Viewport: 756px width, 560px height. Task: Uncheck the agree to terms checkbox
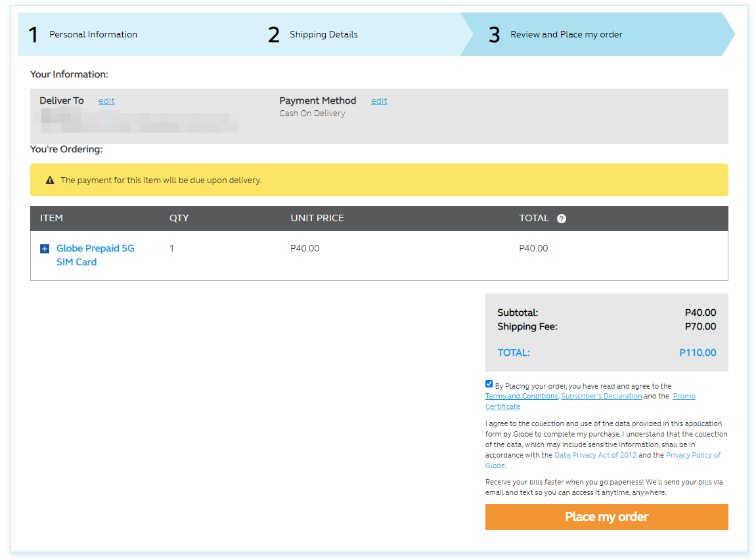click(489, 384)
